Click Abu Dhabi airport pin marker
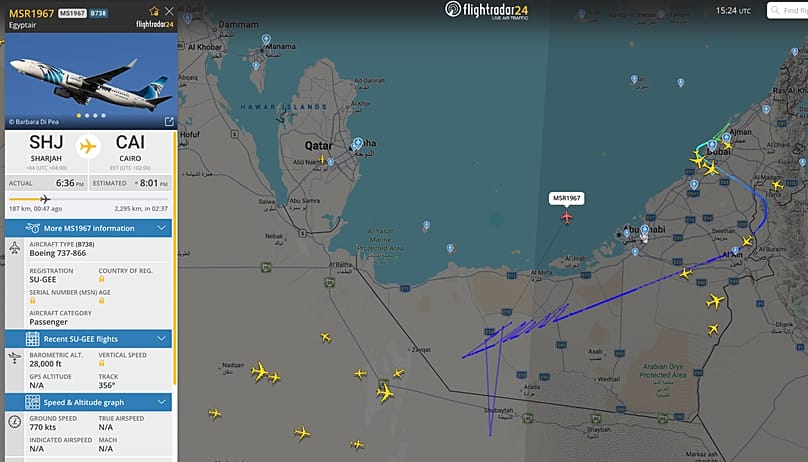 [x=645, y=230]
